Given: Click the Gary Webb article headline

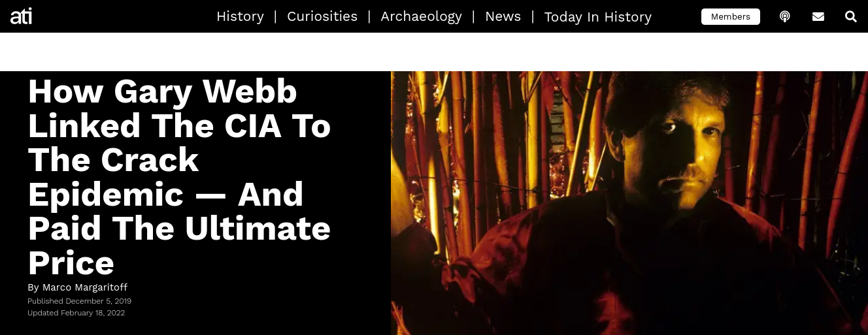Looking at the screenshot, I should 179,177.
